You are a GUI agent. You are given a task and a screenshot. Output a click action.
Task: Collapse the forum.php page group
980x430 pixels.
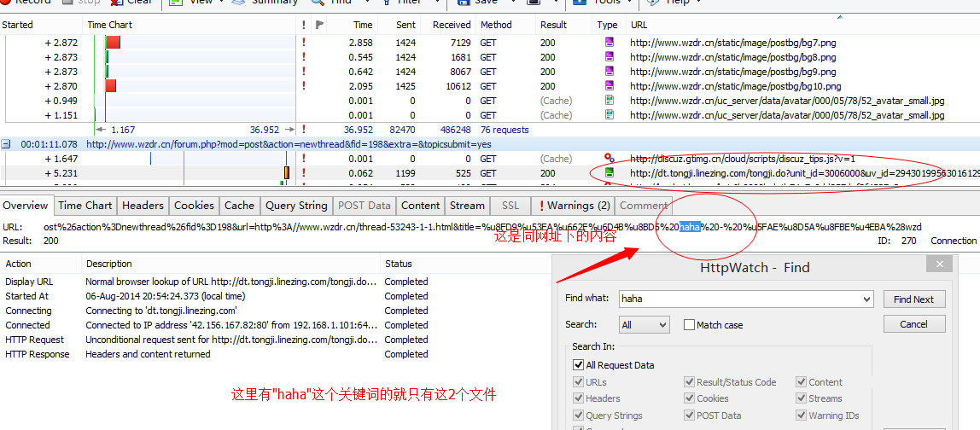point(6,144)
